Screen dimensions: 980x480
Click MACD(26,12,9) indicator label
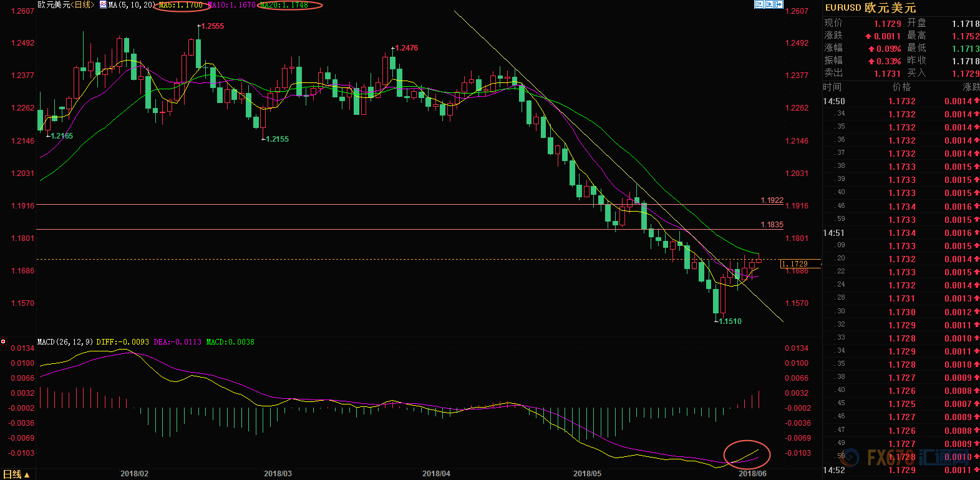[x=65, y=342]
